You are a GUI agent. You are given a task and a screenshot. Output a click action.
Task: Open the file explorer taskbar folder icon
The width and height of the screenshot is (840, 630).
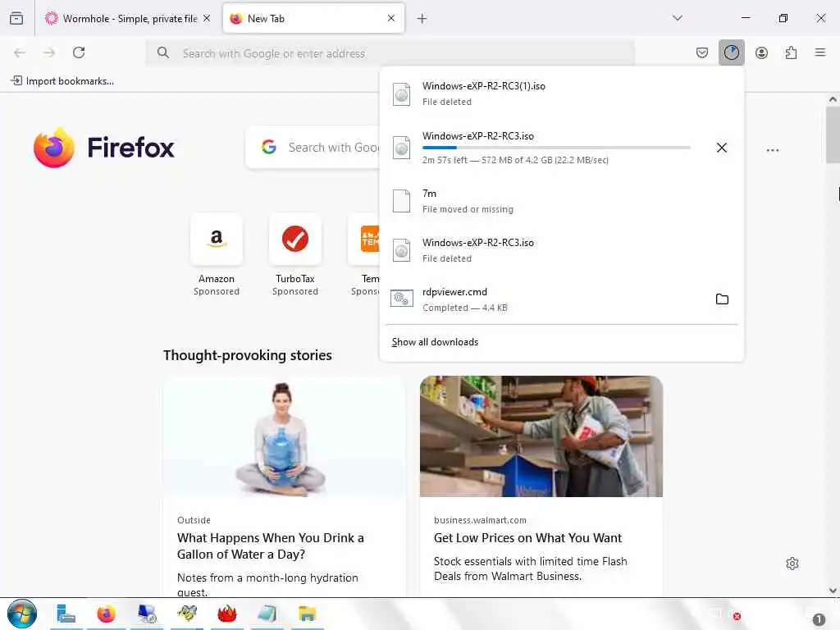click(x=307, y=614)
